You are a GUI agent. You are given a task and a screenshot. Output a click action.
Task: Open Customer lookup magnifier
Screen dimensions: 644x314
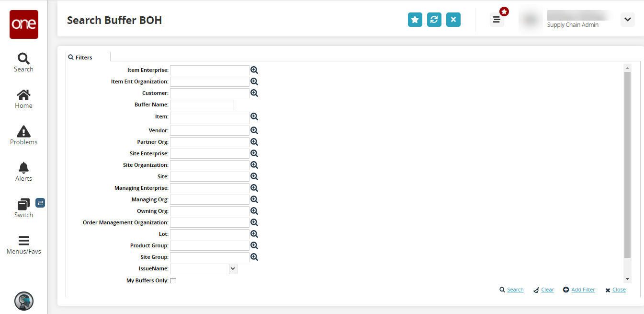pos(254,93)
